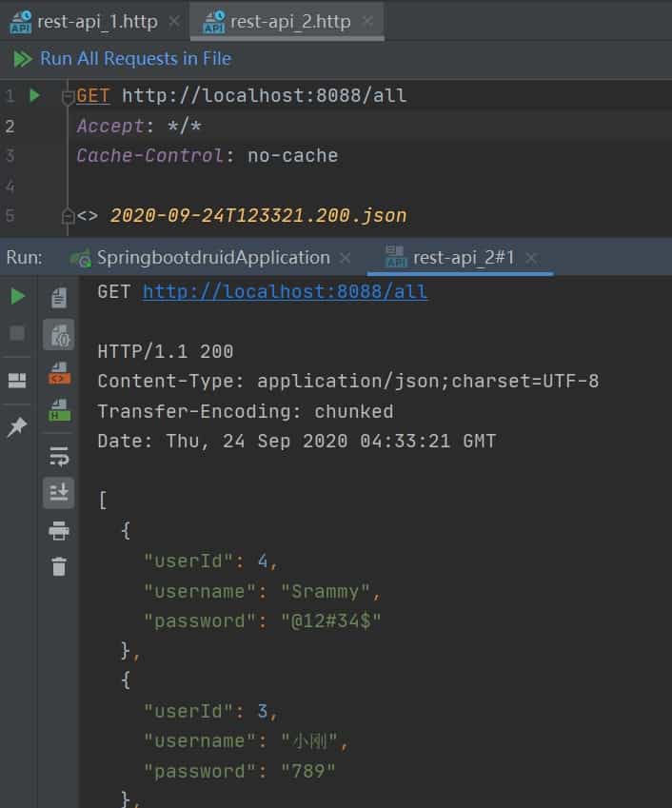
Task: Click the print icon in response toolbar
Action: point(59,530)
